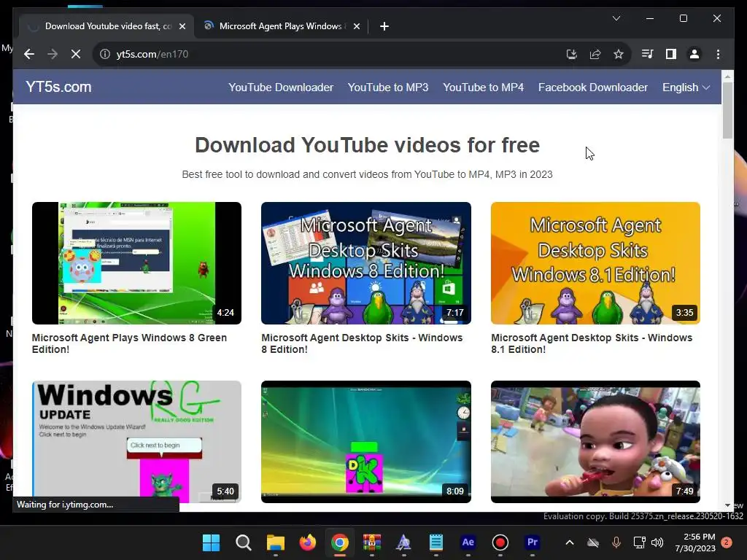
Task: Click the scrollbar up arrow
Action: point(727,76)
